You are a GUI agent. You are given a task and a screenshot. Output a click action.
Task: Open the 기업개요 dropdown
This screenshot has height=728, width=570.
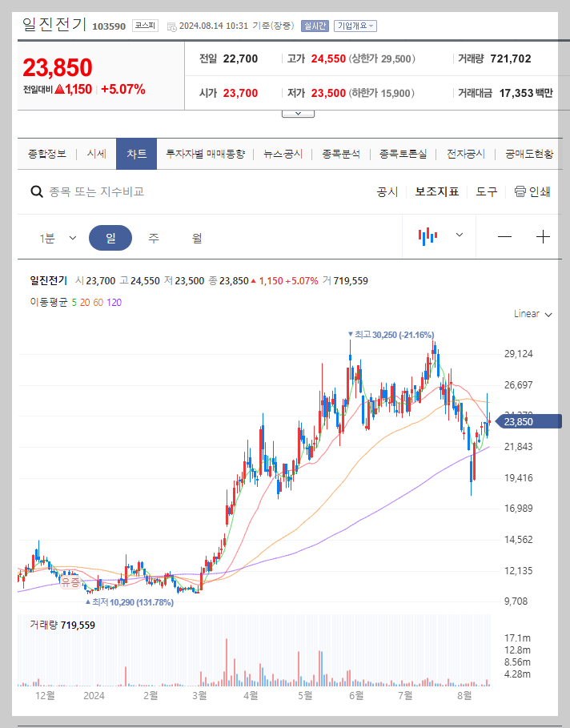(x=355, y=26)
